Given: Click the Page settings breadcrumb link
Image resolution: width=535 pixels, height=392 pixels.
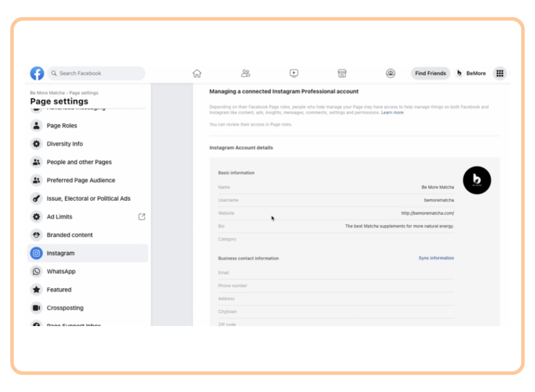Looking at the screenshot, I should [x=83, y=93].
